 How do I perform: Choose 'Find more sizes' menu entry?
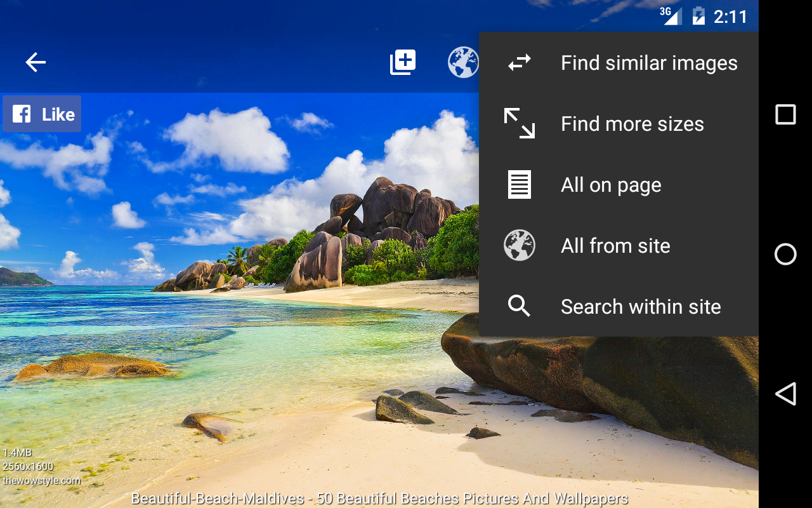619,123
